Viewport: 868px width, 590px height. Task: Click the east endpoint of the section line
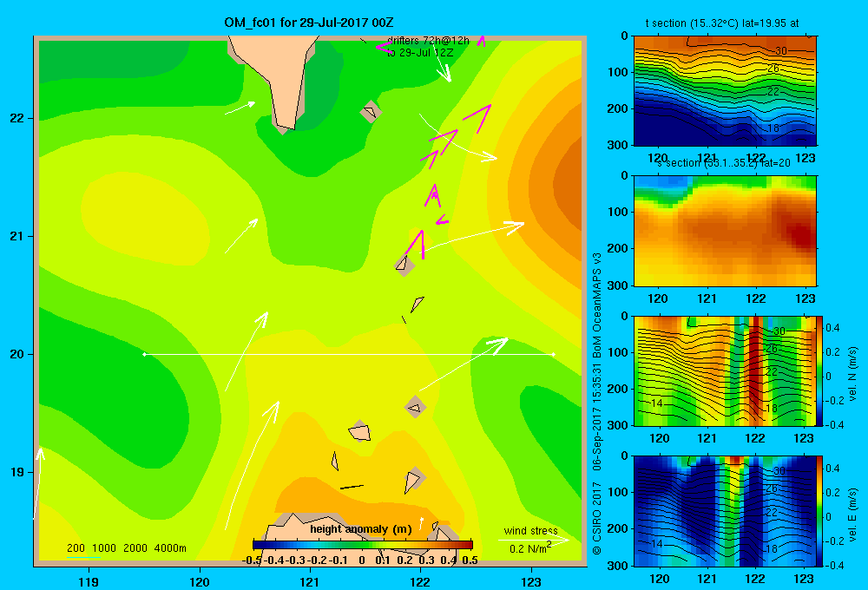point(554,354)
